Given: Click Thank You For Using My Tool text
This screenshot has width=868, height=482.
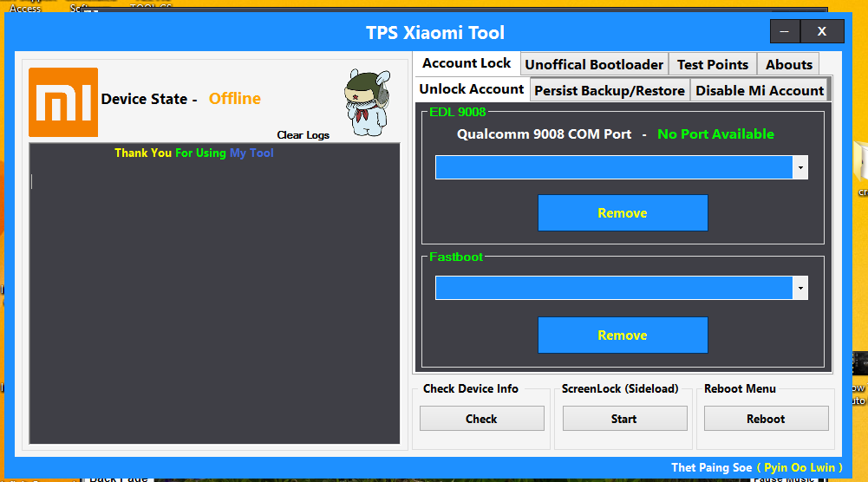Looking at the screenshot, I should [193, 153].
